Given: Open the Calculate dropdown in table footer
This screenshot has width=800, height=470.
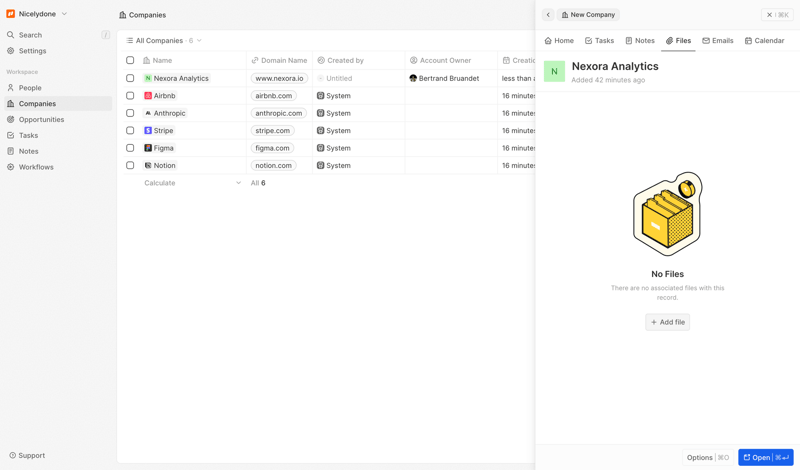Looking at the screenshot, I should point(192,183).
